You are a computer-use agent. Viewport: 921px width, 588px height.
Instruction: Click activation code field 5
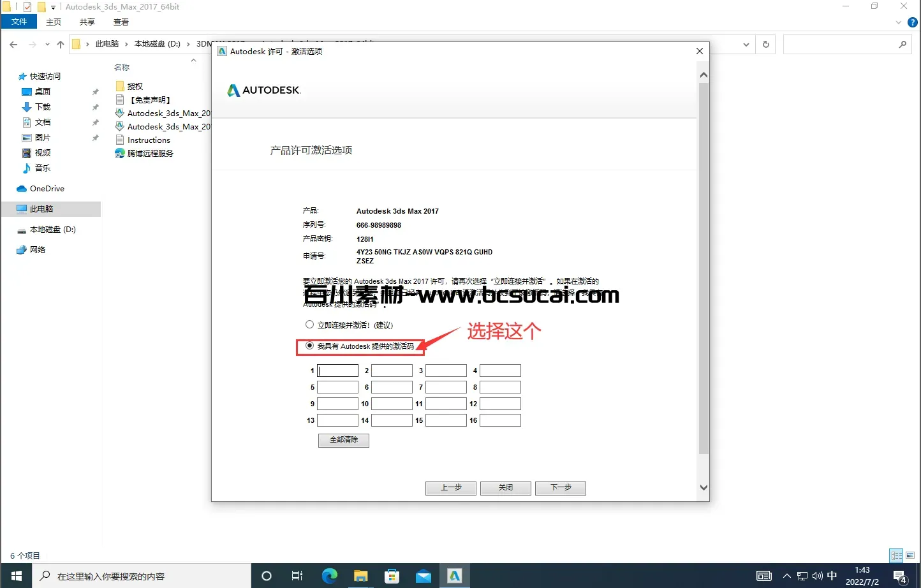coord(337,387)
